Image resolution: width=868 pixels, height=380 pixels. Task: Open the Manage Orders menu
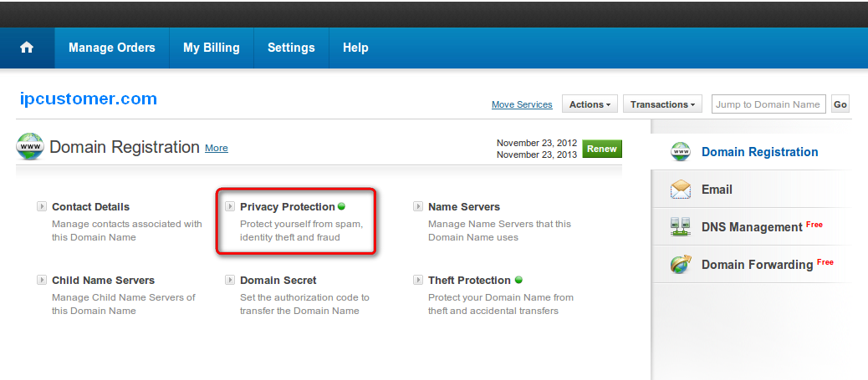112,48
